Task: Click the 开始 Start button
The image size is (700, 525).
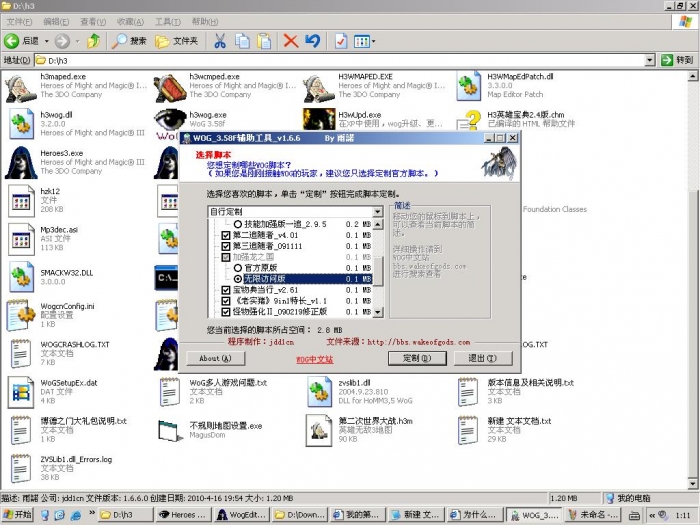Action: click(17, 515)
